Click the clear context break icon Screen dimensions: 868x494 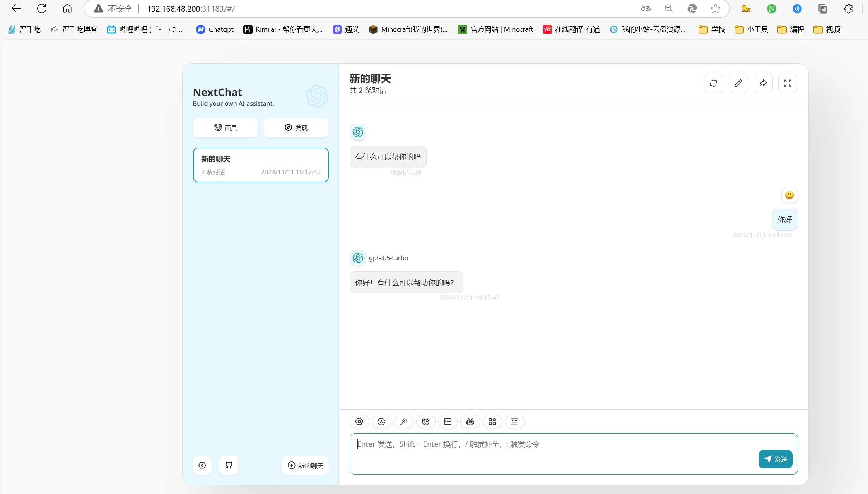pos(448,422)
